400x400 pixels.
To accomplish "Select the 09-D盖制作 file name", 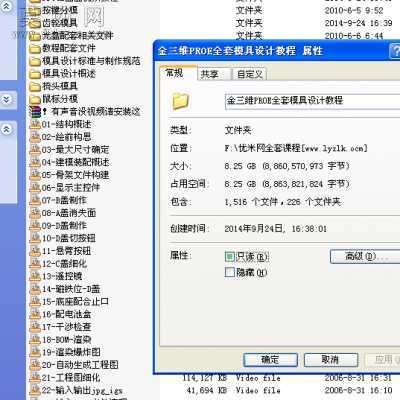I will (65, 226).
